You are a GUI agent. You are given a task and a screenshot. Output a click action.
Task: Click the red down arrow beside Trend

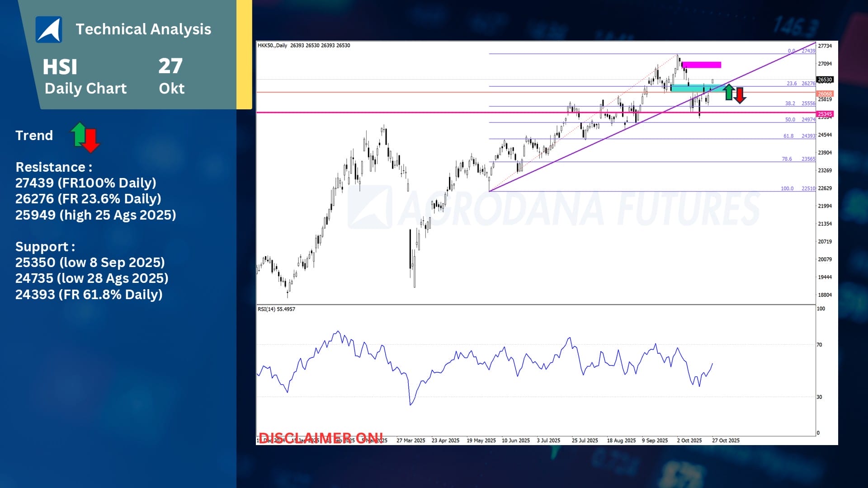point(90,141)
